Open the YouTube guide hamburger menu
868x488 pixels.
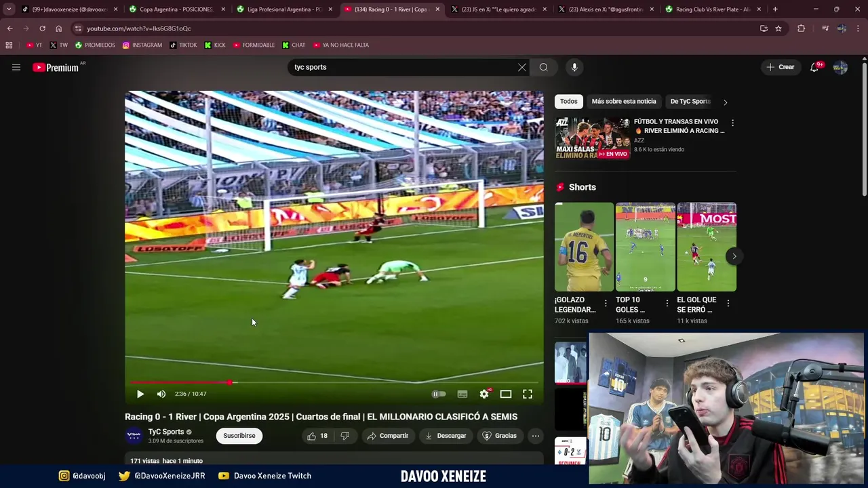[x=16, y=67]
